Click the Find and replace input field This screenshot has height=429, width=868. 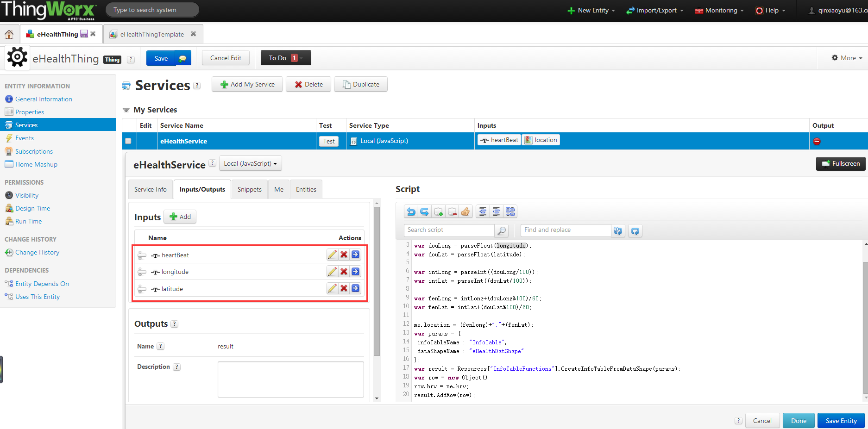coord(566,230)
